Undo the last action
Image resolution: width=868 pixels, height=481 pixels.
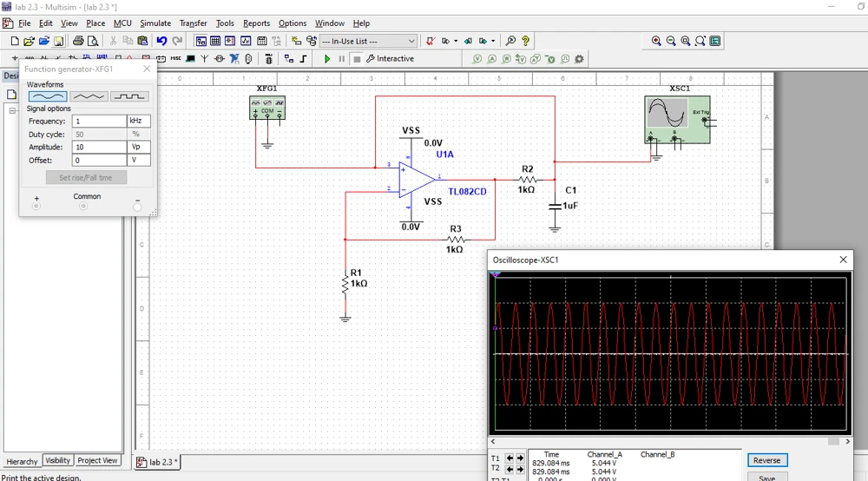coord(161,41)
